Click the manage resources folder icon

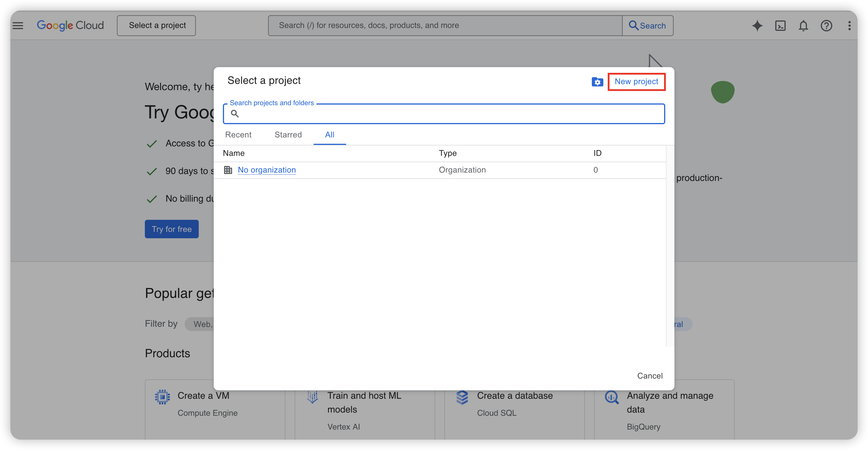pos(597,82)
